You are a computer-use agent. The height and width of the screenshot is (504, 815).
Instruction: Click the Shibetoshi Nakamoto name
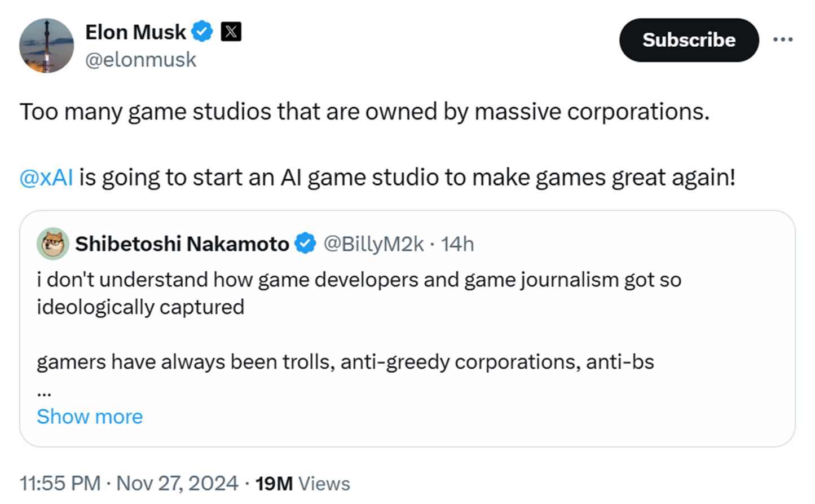(x=182, y=244)
